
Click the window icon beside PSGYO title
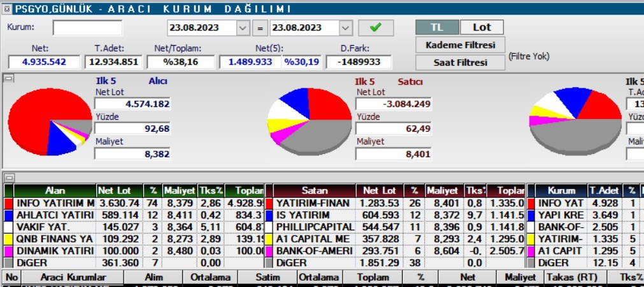coord(8,9)
